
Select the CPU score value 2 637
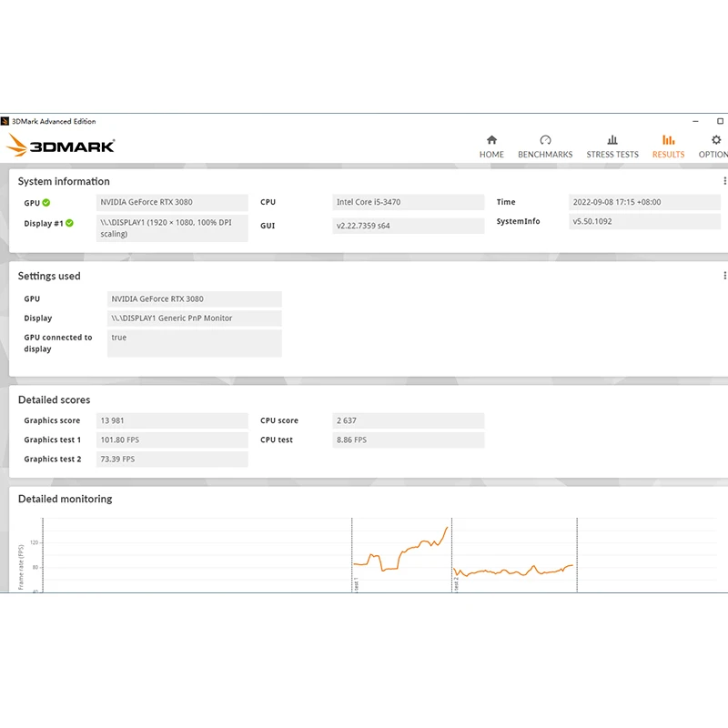pos(347,420)
